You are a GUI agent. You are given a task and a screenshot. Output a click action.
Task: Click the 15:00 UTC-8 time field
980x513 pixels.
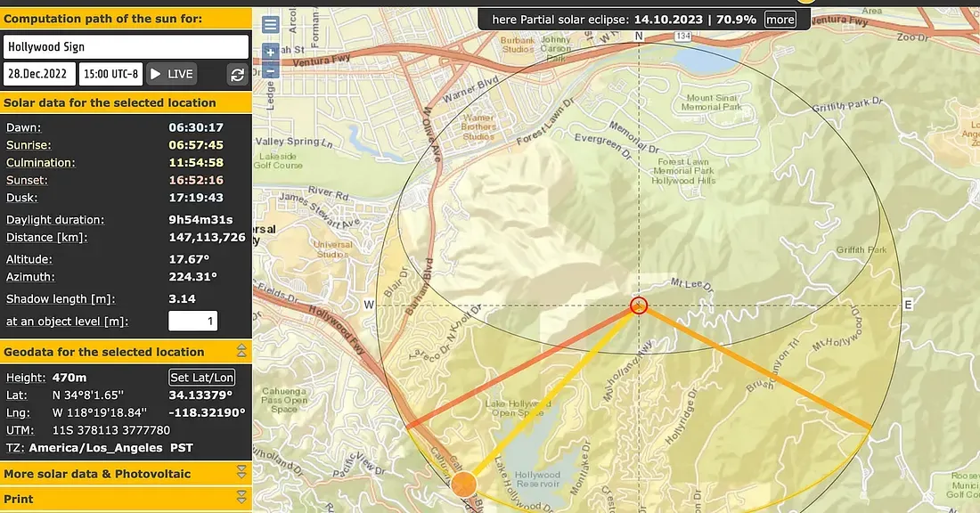coord(110,74)
